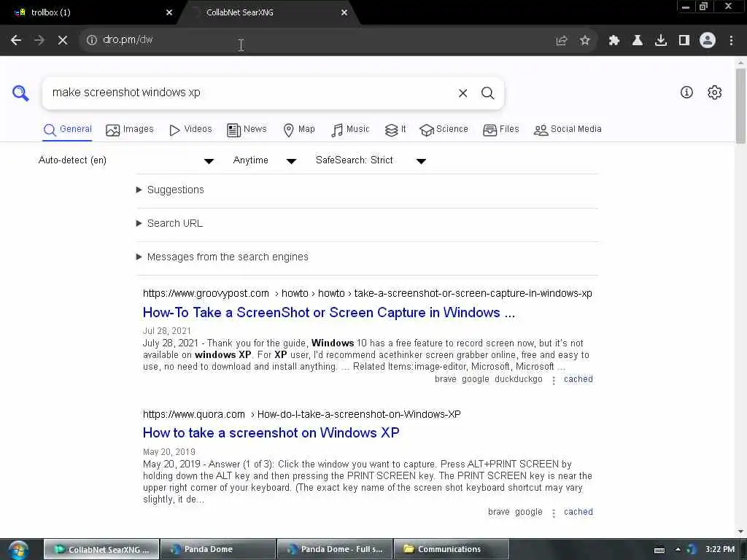Select the Files category tab
Image resolution: width=747 pixels, height=560 pixels.
click(500, 130)
